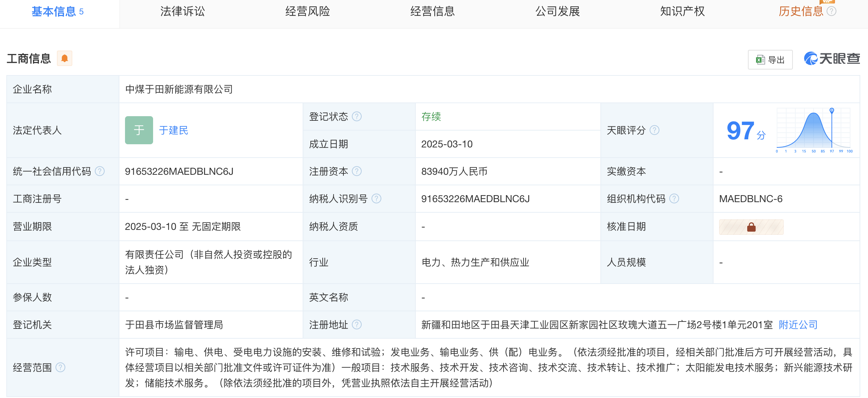Click help icon next to 统一社会信用代码
The height and width of the screenshot is (398, 868).
pos(100,171)
